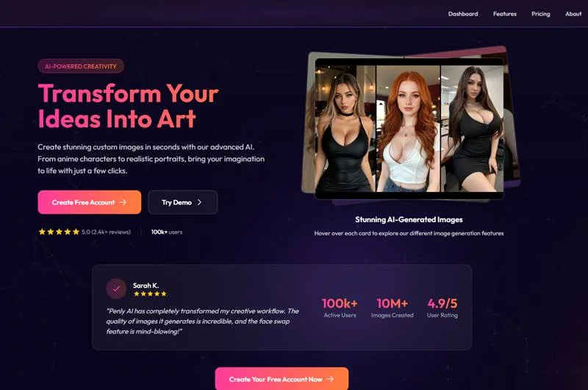This screenshot has height=390, width=588.
Task: Select the dark-haired woman image card on right
Action: 472,128
